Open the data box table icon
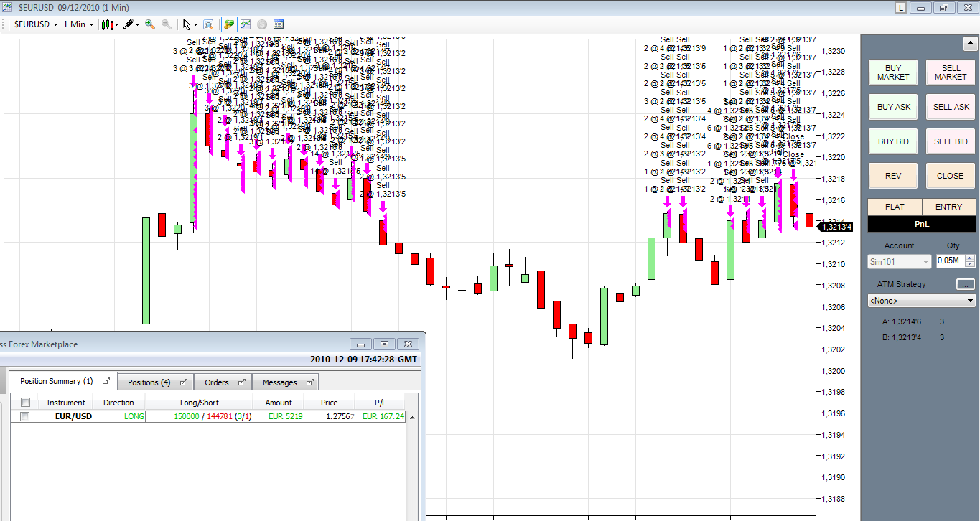 click(x=279, y=24)
